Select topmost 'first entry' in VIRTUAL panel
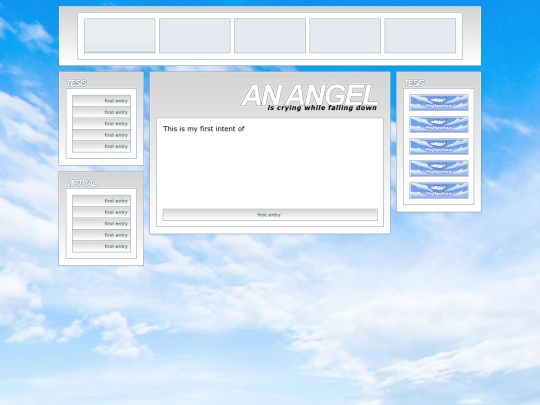Screen dimensions: 540x405 click(x=101, y=201)
